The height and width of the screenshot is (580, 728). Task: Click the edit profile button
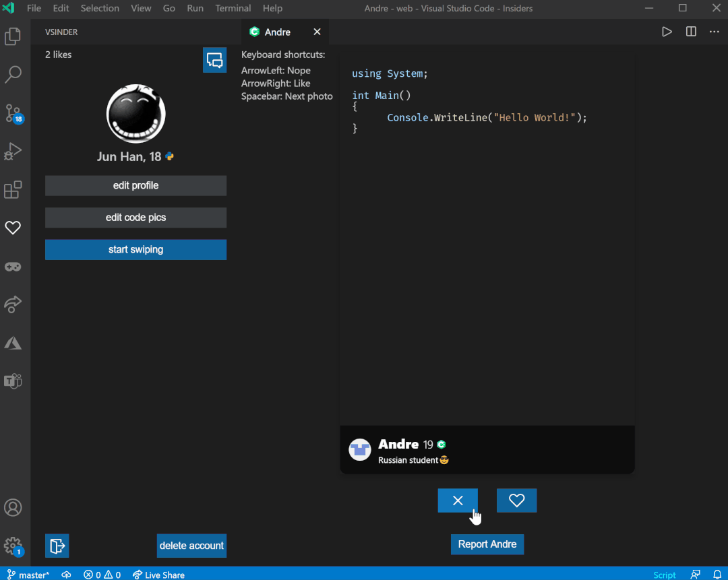[135, 186]
